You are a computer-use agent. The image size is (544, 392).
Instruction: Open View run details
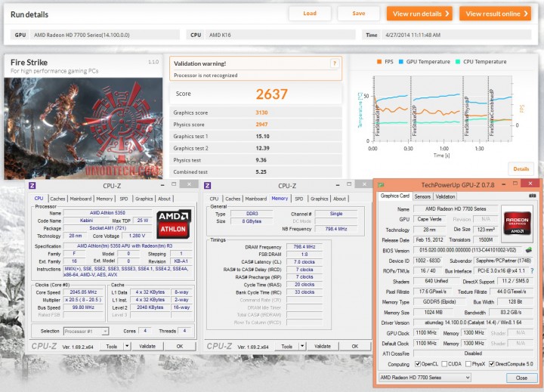(419, 14)
